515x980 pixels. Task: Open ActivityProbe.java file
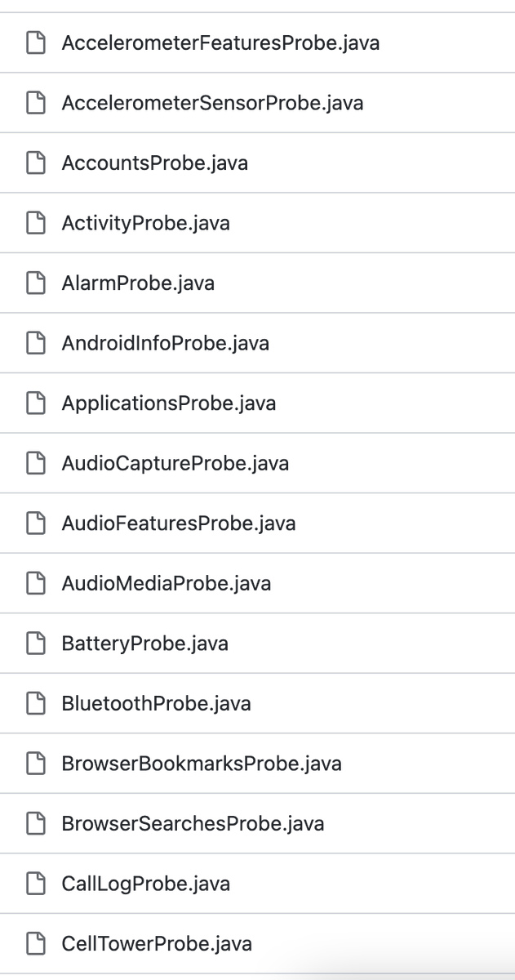(x=146, y=223)
